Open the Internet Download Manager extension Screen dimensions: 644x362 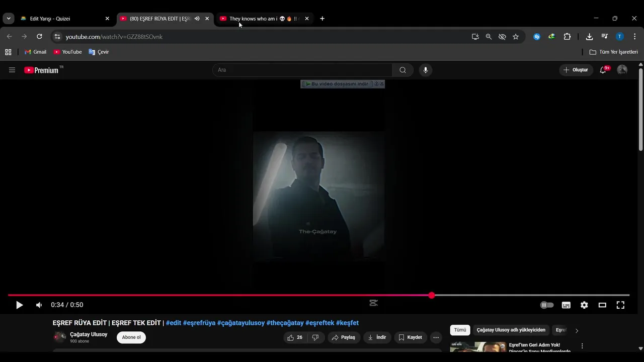click(x=552, y=37)
